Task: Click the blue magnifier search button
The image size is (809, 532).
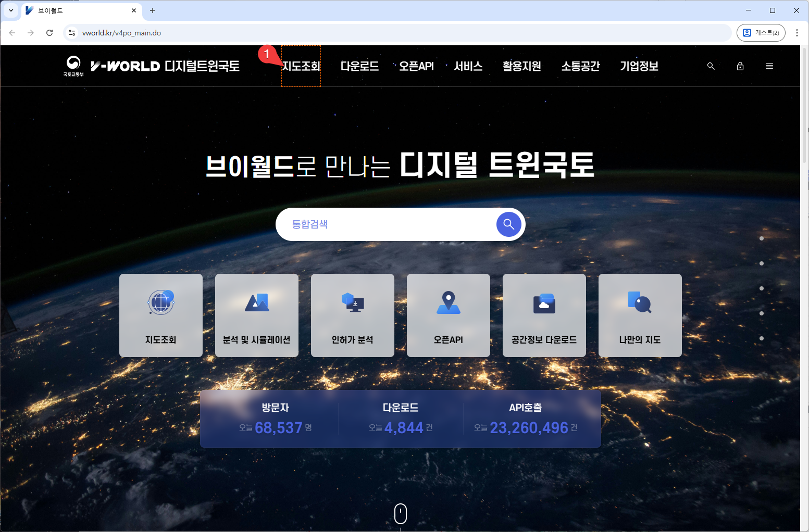Action: [x=508, y=224]
